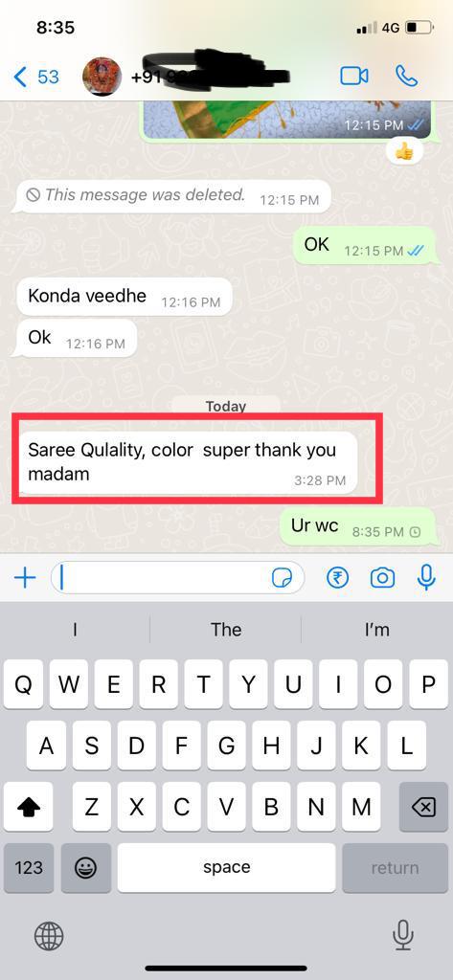Toggle the shift key

(28, 807)
